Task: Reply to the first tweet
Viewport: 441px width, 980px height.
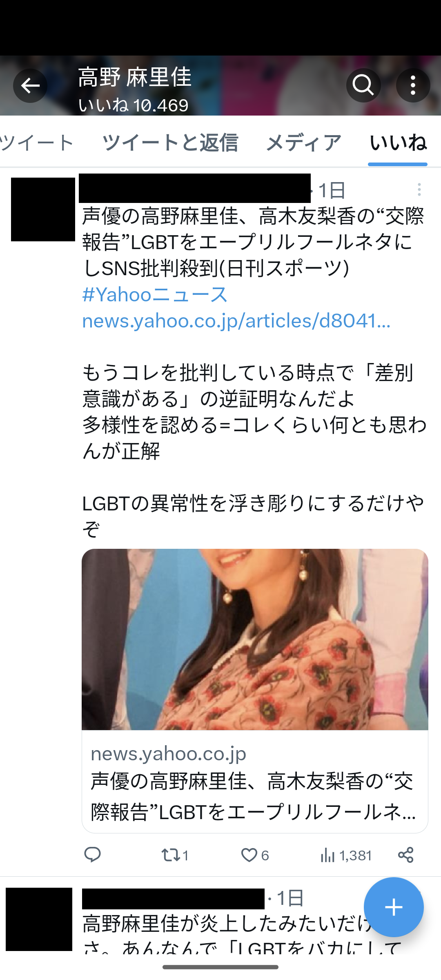Action: 92,855
